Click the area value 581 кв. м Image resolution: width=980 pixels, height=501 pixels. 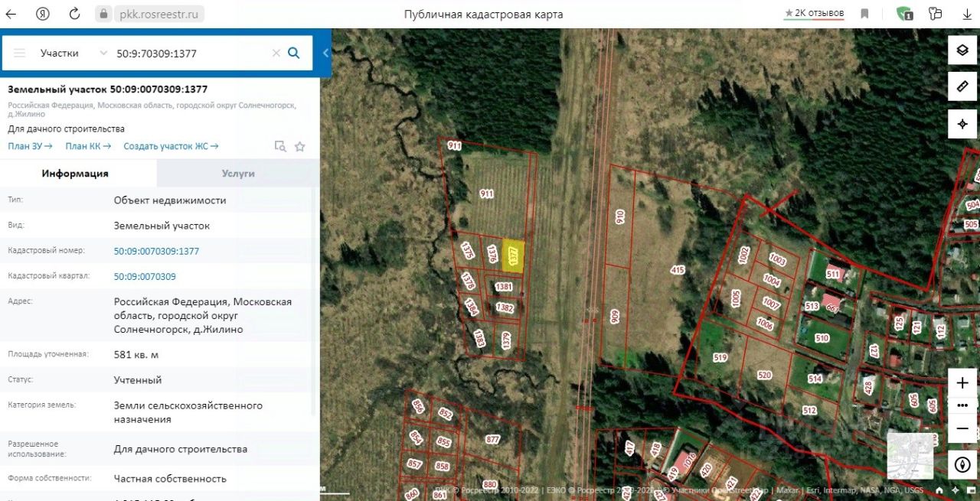(x=136, y=355)
